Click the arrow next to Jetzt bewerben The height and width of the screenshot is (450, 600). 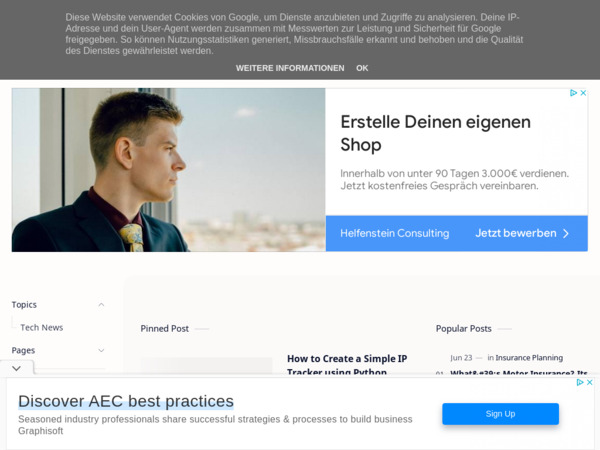coord(566,233)
